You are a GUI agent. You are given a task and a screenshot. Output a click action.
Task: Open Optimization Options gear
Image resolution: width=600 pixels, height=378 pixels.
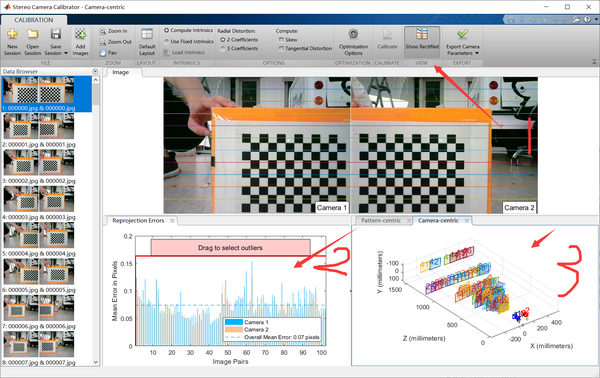pos(353,42)
